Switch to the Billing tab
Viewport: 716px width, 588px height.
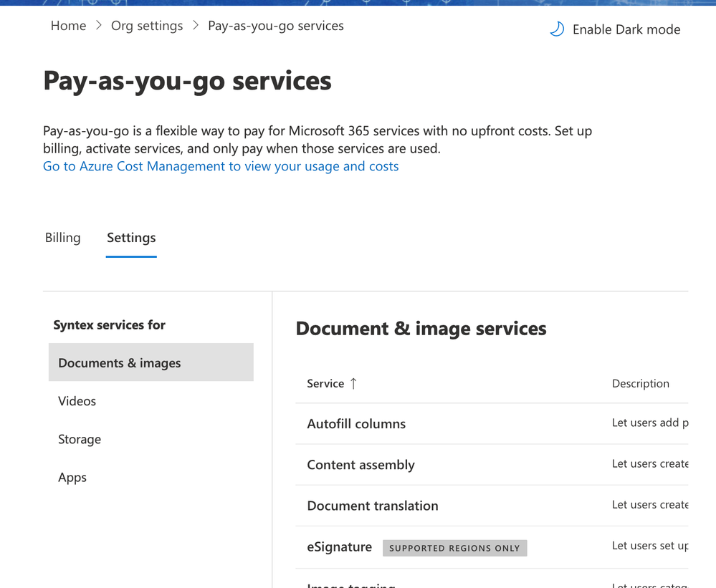[63, 238]
